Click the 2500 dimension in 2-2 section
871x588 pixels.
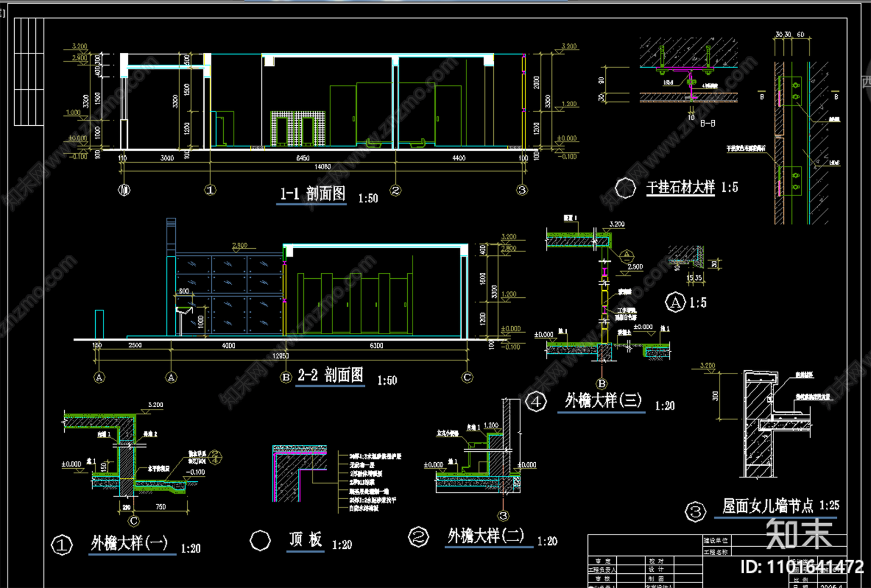point(135,346)
